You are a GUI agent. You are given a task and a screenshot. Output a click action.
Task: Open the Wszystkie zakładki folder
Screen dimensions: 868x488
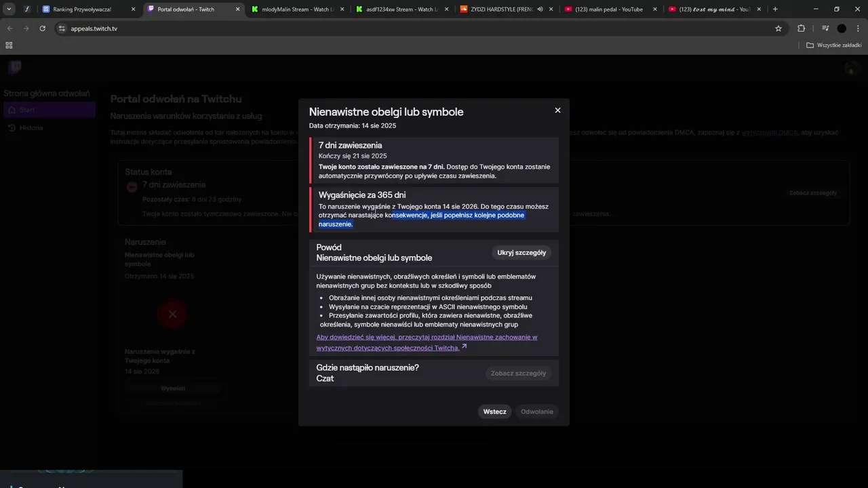(833, 45)
